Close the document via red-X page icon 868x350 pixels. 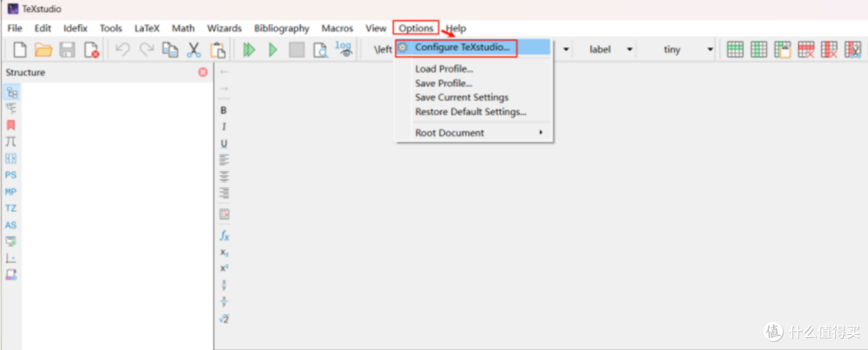pos(92,50)
